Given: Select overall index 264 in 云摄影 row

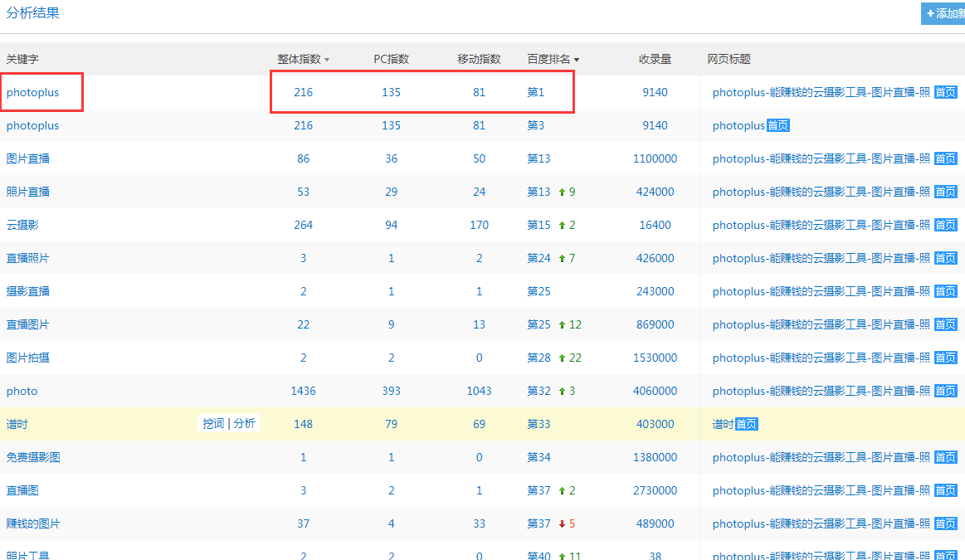Looking at the screenshot, I should (x=304, y=225).
